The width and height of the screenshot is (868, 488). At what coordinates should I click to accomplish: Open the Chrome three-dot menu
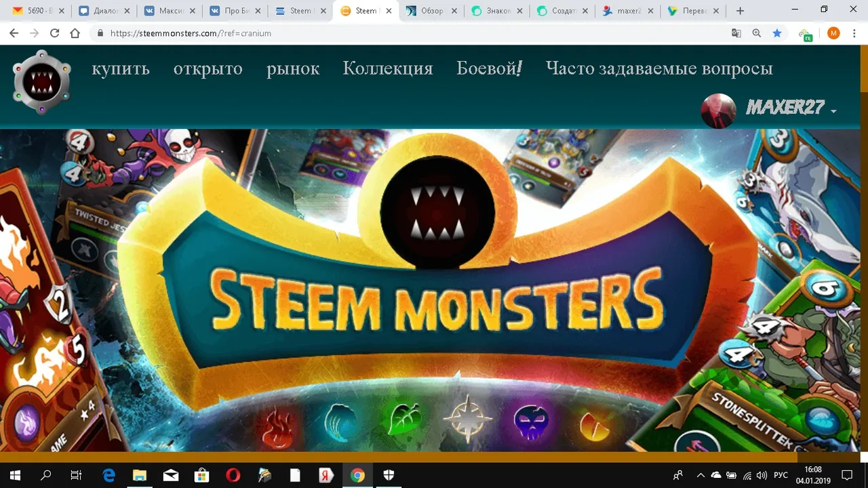coord(854,33)
